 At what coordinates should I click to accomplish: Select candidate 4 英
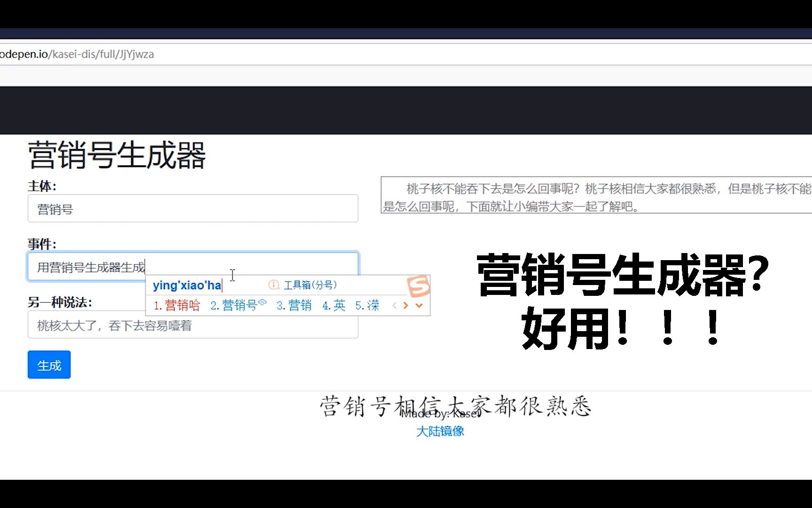[334, 305]
